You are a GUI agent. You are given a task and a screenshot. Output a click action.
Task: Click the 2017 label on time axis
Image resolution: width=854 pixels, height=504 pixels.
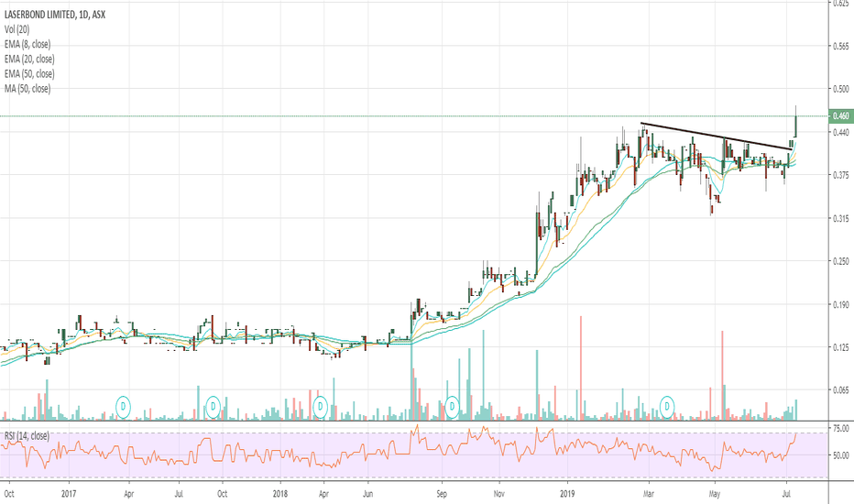(x=69, y=494)
